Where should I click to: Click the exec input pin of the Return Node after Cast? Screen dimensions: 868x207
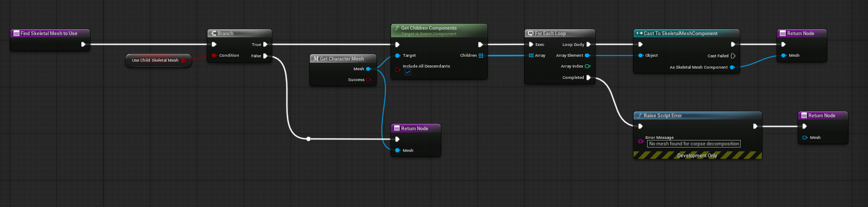point(784,44)
